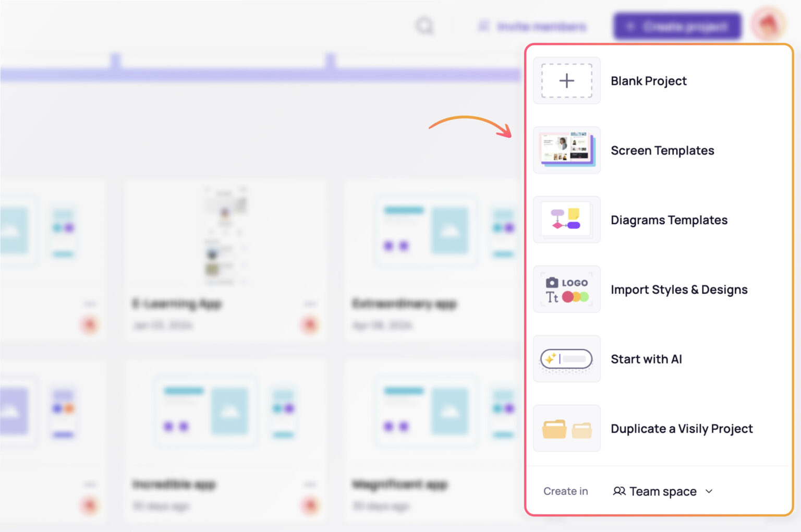801x532 pixels.
Task: Click the Blank Project plus icon
Action: [x=566, y=81]
